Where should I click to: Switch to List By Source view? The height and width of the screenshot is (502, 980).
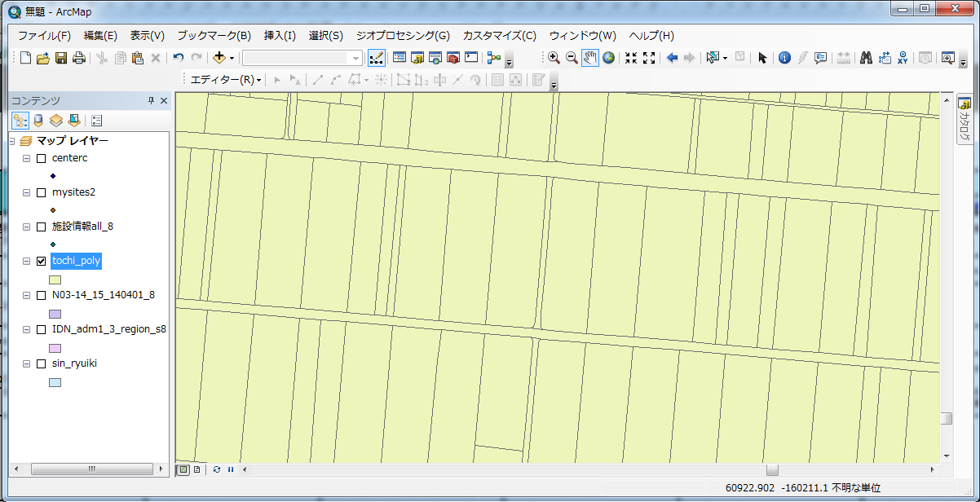click(38, 121)
